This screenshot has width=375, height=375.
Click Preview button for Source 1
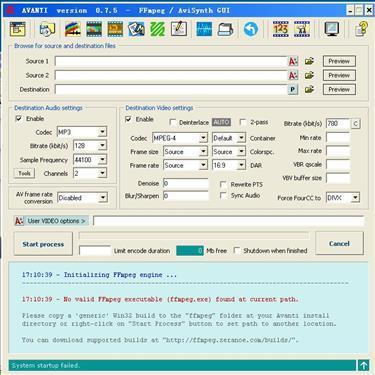339,61
